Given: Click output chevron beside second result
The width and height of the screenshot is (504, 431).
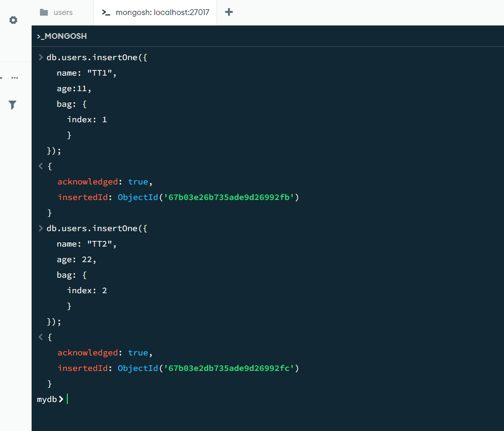Looking at the screenshot, I should [41, 337].
